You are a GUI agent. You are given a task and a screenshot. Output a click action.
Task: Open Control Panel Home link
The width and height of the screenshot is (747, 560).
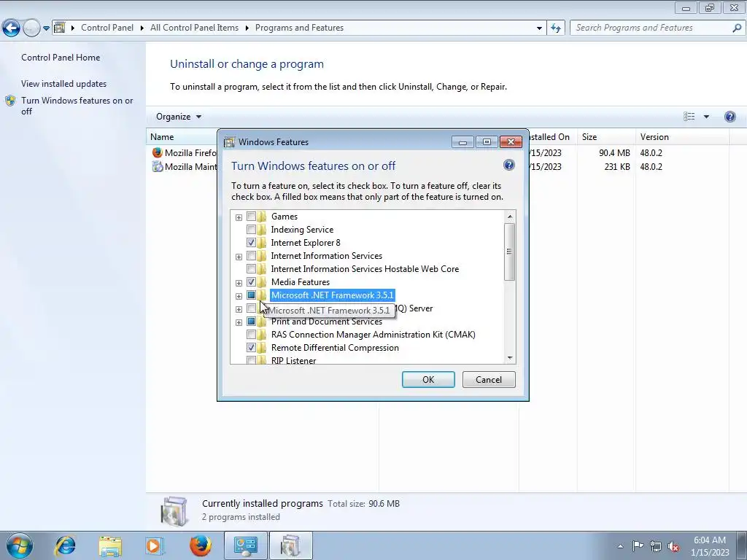pos(61,57)
